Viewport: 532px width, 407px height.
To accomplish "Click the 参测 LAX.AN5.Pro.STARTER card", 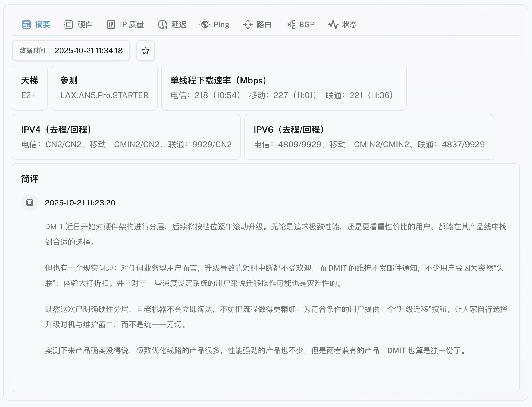I will tap(104, 87).
